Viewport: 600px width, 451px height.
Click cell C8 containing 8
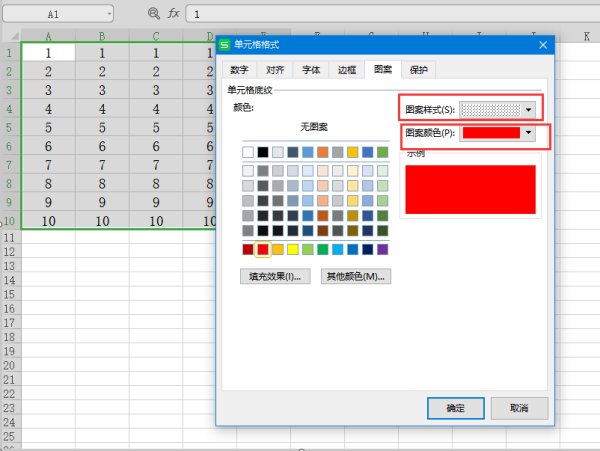point(156,184)
